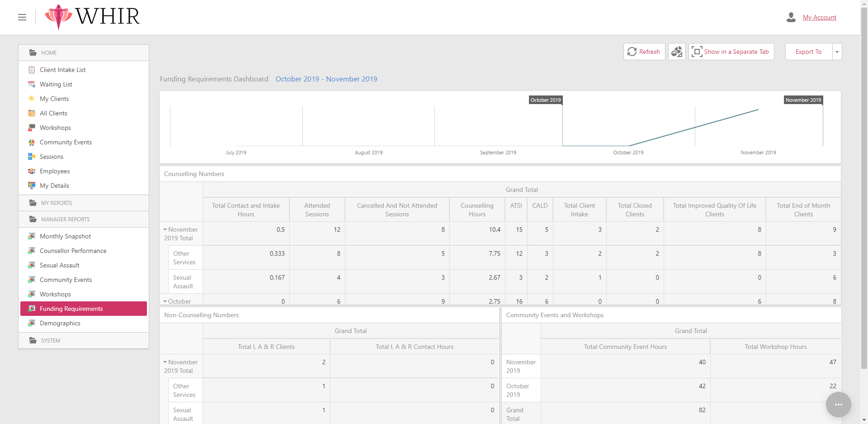Image resolution: width=868 pixels, height=424 pixels.
Task: Select the November 2019 range marker
Action: (803, 100)
